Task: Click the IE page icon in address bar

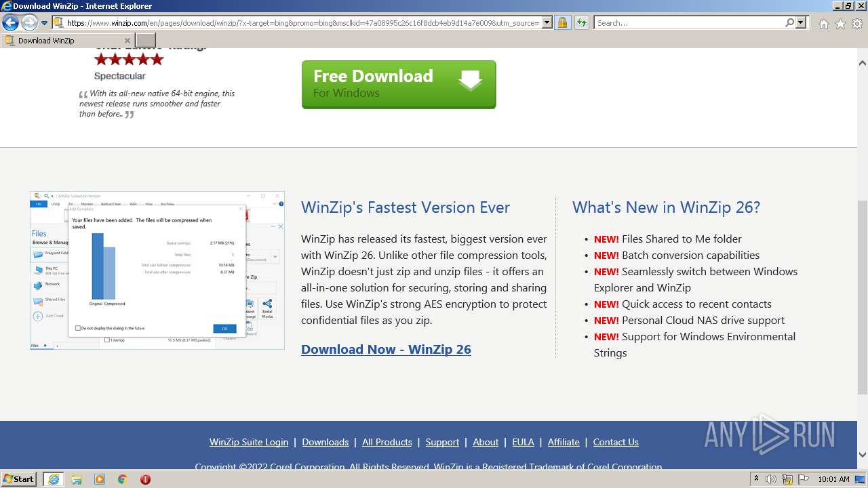Action: 58,23
